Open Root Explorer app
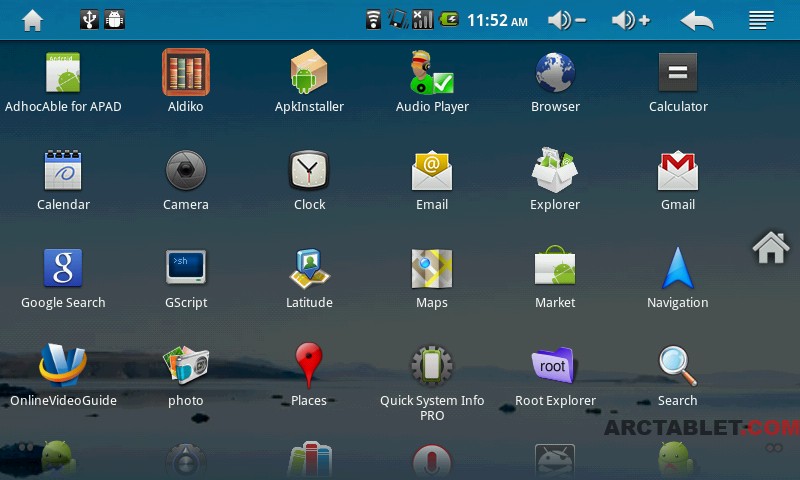800x480 pixels. coord(555,365)
